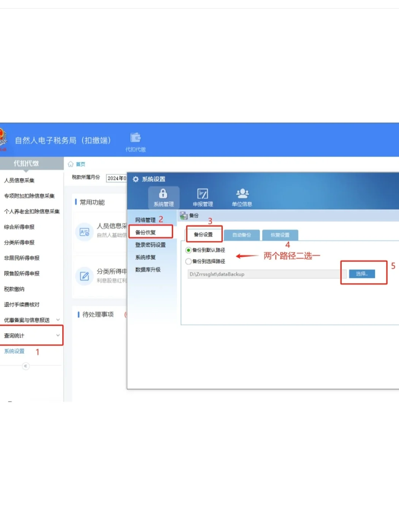Image resolution: width=399 pixels, height=532 pixels.
Task: Select the 人员信息采集 card icon
Action: pos(84,232)
